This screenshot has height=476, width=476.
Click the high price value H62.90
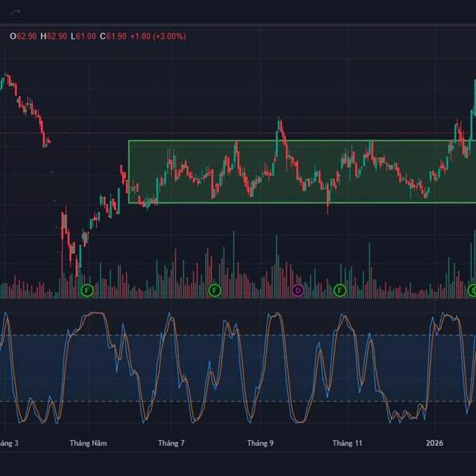(x=56, y=36)
